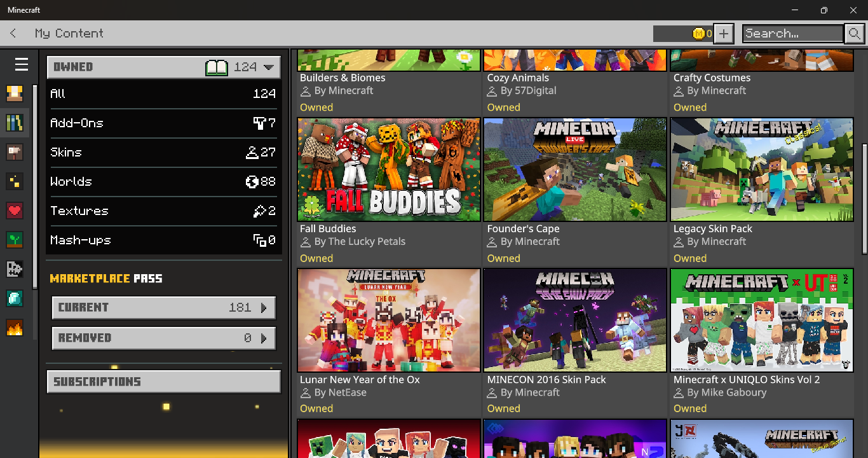Click the MINECON 2016 Skin Pack title
This screenshot has height=458, width=868.
click(x=546, y=379)
